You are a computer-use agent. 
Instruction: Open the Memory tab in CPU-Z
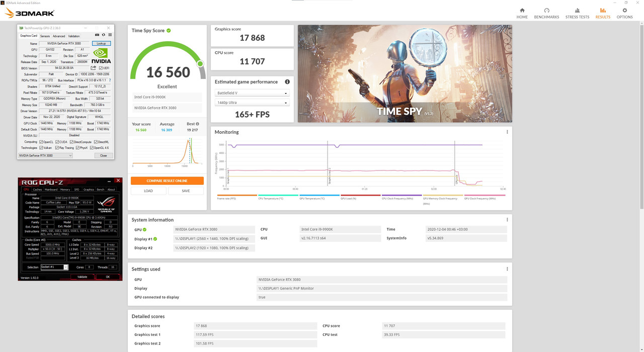65,190
